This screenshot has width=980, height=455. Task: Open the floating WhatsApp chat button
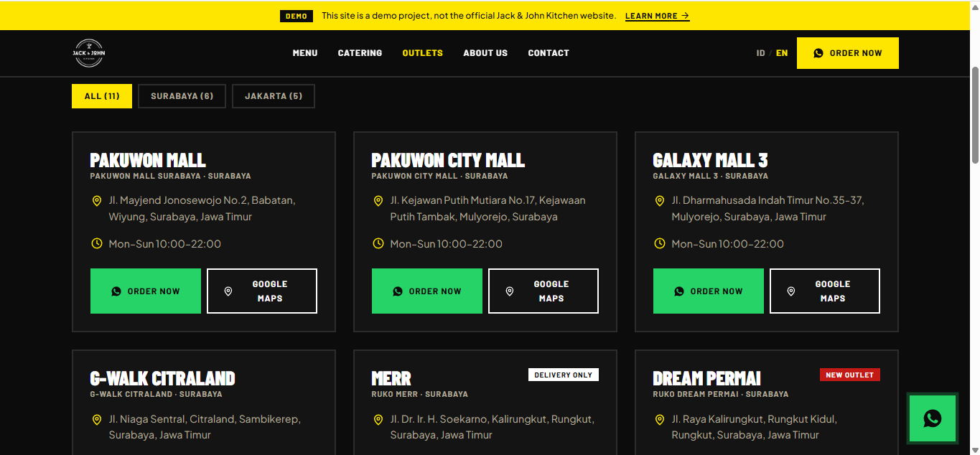933,418
